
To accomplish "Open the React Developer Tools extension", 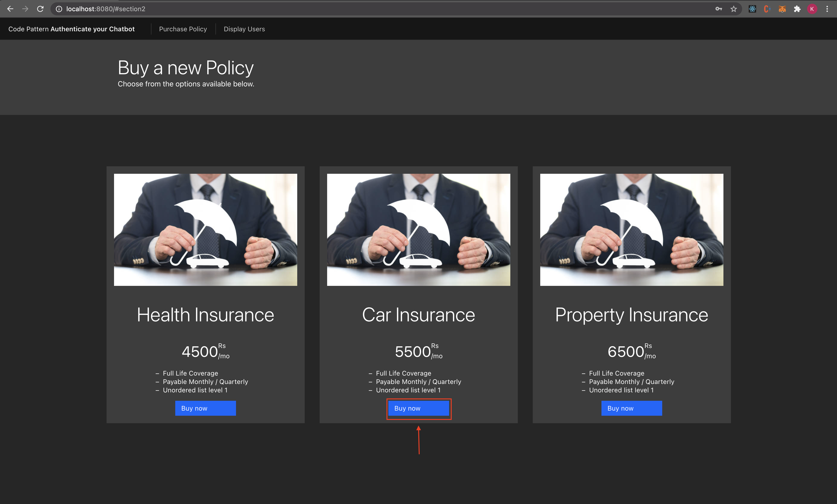I will click(x=752, y=9).
